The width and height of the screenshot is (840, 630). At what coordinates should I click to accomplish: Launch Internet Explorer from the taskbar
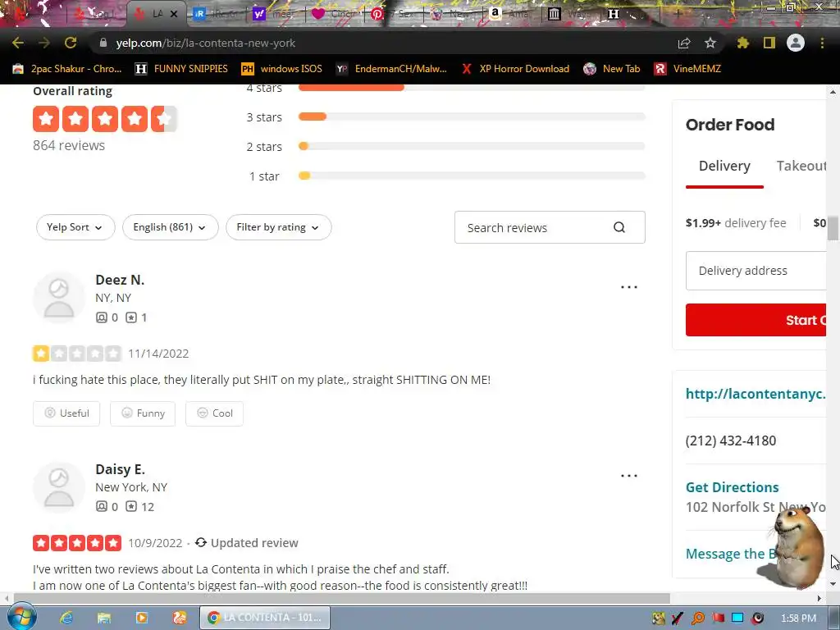coord(66,618)
